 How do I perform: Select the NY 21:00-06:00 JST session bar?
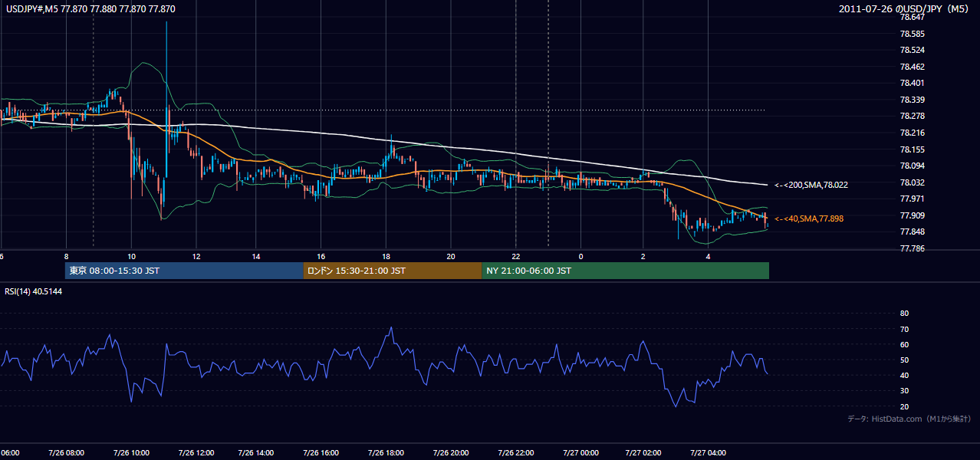625,271
